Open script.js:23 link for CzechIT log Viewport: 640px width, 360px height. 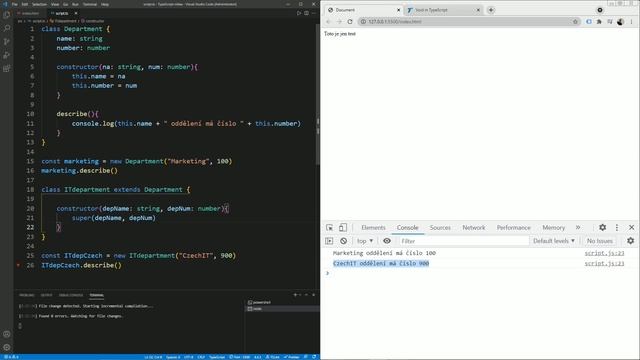point(604,264)
